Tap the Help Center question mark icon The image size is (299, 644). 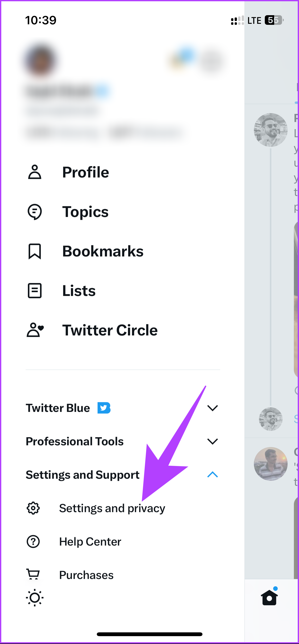[33, 541]
